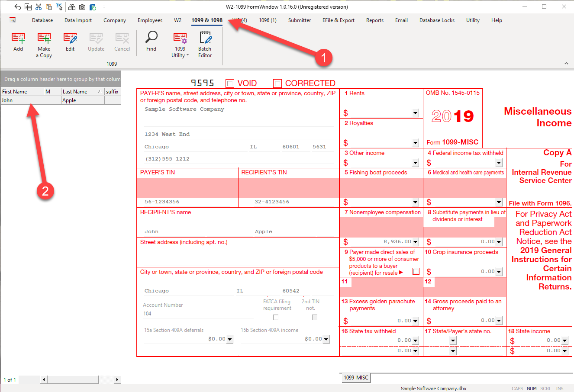Switch to the EFile & Export tab

338,20
